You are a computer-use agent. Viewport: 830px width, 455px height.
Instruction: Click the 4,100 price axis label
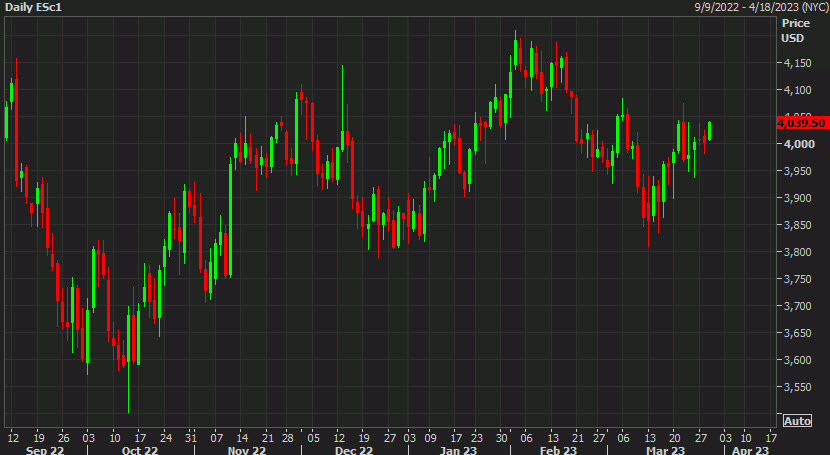click(x=797, y=90)
